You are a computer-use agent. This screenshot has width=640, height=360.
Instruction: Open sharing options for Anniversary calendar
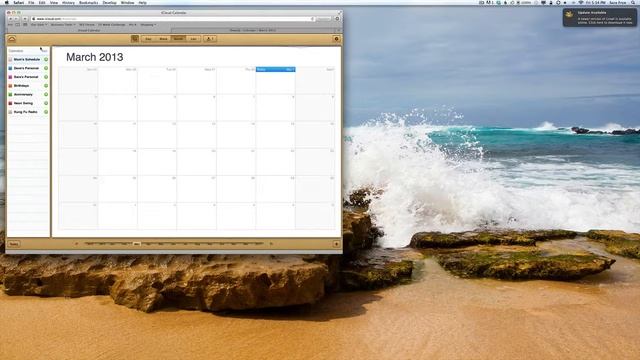[x=46, y=94]
